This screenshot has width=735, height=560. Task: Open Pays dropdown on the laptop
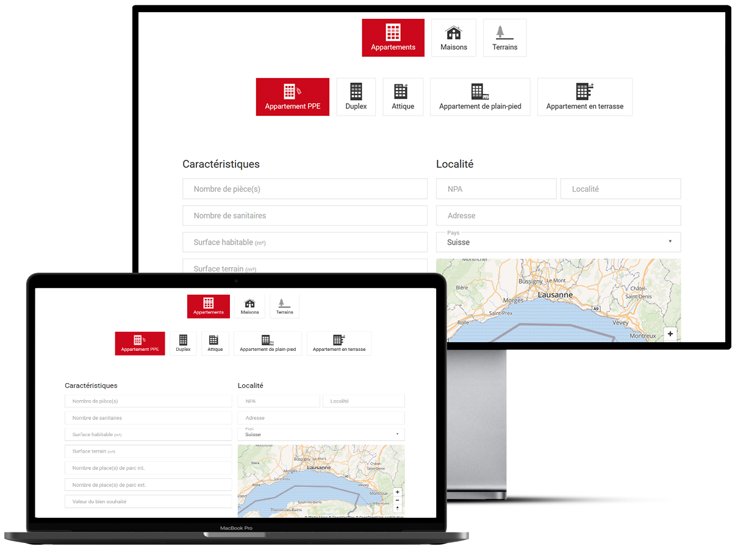coord(321,434)
